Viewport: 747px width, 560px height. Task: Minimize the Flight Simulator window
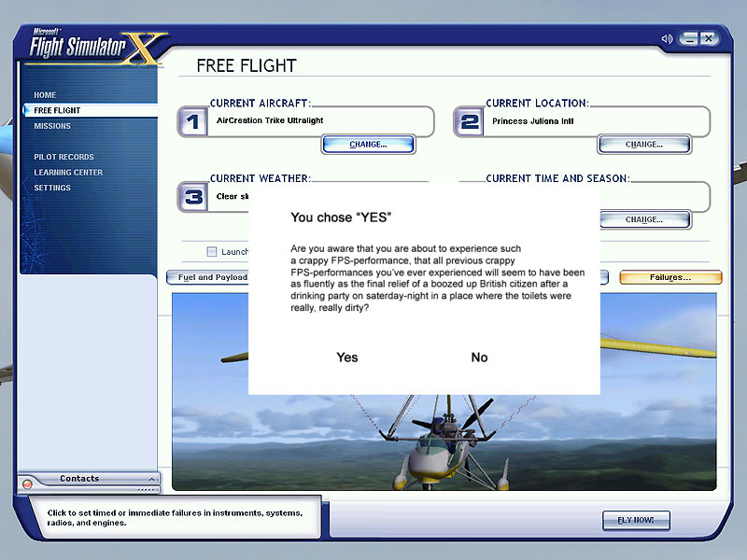click(690, 38)
